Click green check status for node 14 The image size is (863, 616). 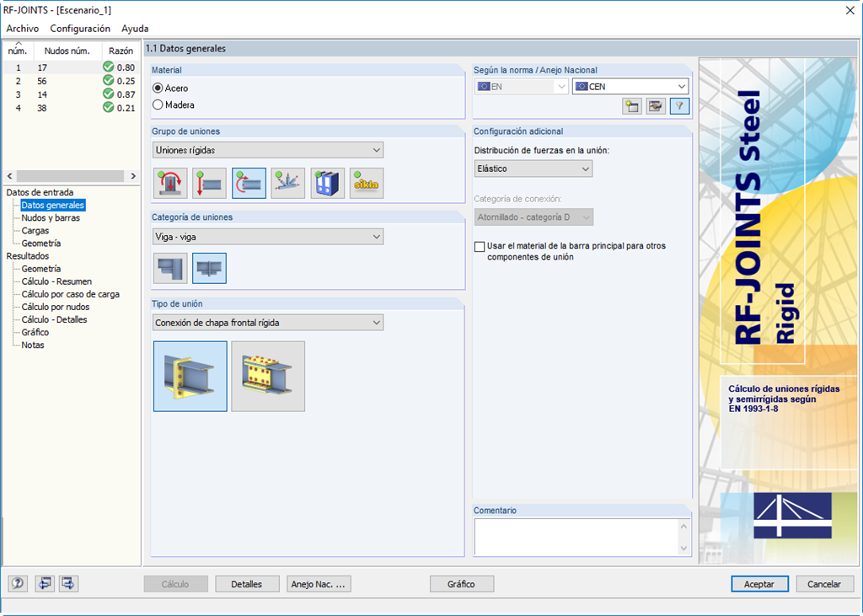tap(109, 94)
